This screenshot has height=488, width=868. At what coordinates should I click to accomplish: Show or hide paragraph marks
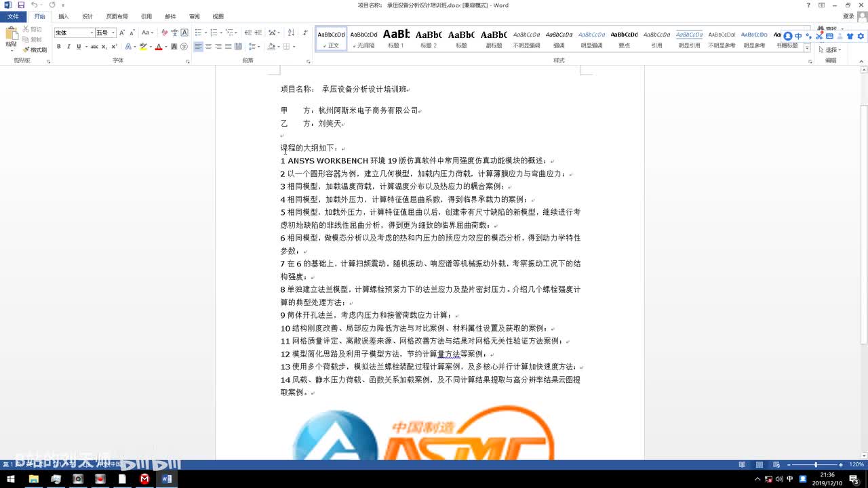304,33
